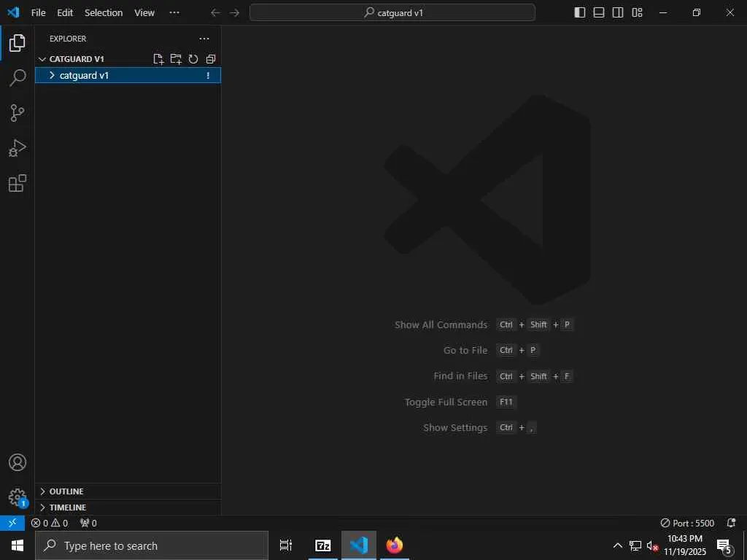Show errors and warnings in status bar

point(50,523)
